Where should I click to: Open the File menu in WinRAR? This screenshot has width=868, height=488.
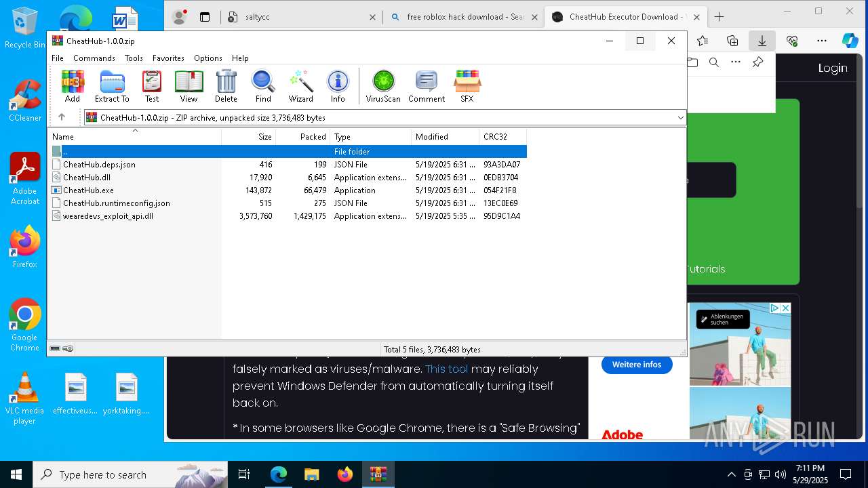coord(58,58)
